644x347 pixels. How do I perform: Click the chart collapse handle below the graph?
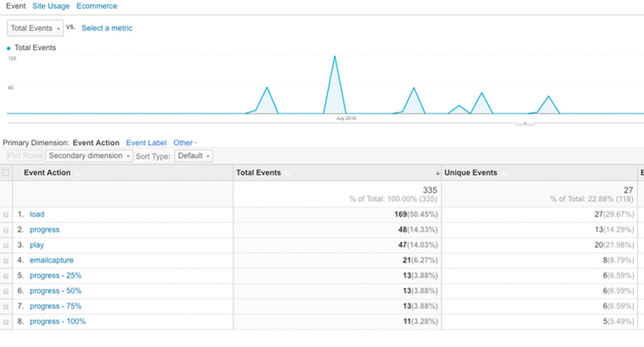click(524, 124)
